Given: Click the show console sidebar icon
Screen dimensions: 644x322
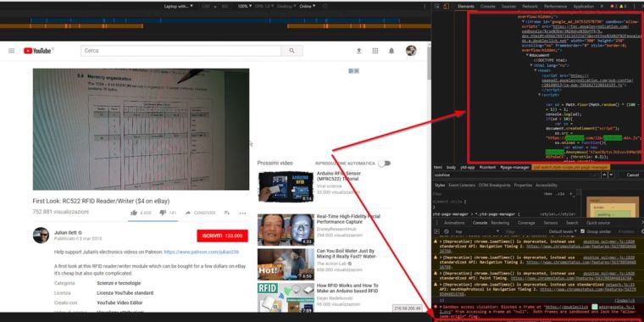Looking at the screenshot, I should click(437, 231).
